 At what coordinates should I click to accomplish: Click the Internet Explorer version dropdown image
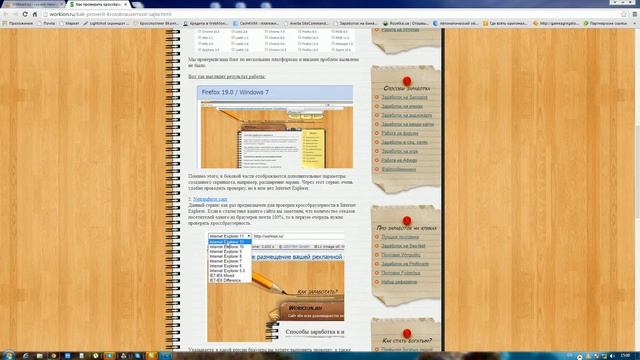pos(276,287)
